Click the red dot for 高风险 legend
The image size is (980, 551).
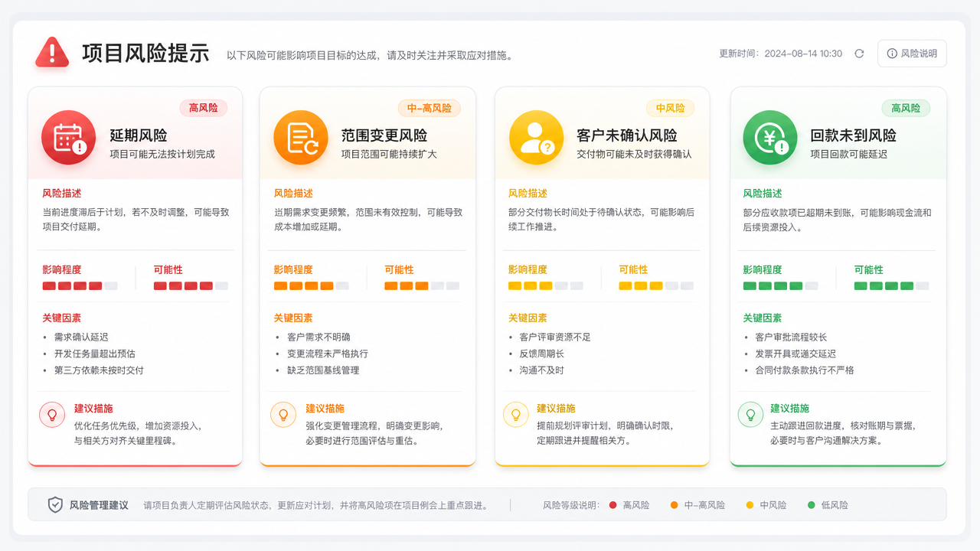[612, 505]
